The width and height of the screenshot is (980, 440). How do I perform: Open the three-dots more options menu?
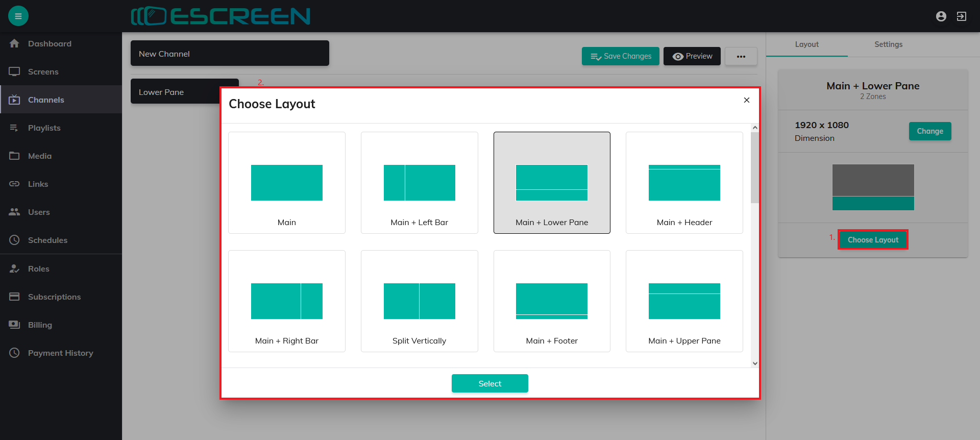741,56
